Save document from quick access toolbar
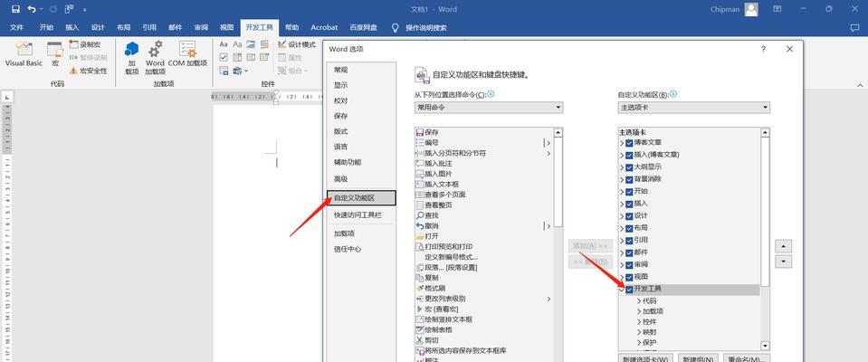Viewport: 868px width, 362px height. [15, 9]
